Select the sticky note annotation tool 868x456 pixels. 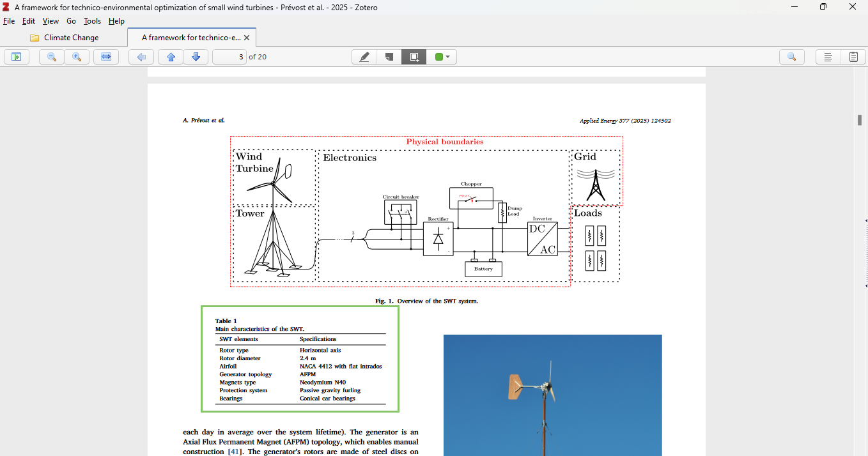[x=389, y=57]
